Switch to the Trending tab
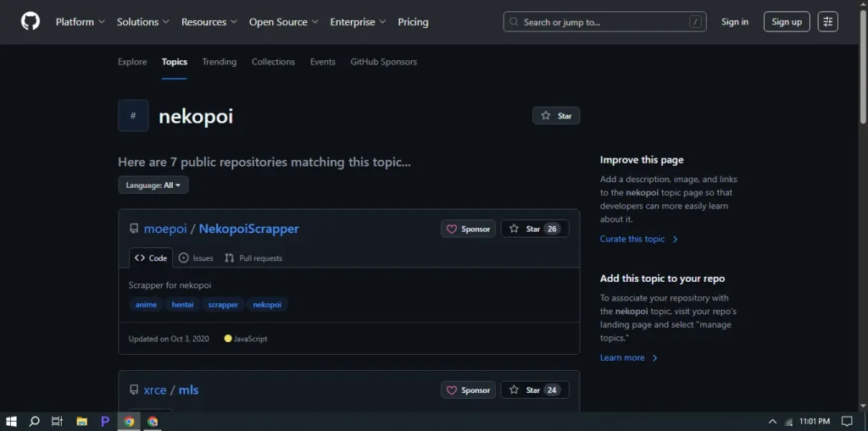 point(220,62)
